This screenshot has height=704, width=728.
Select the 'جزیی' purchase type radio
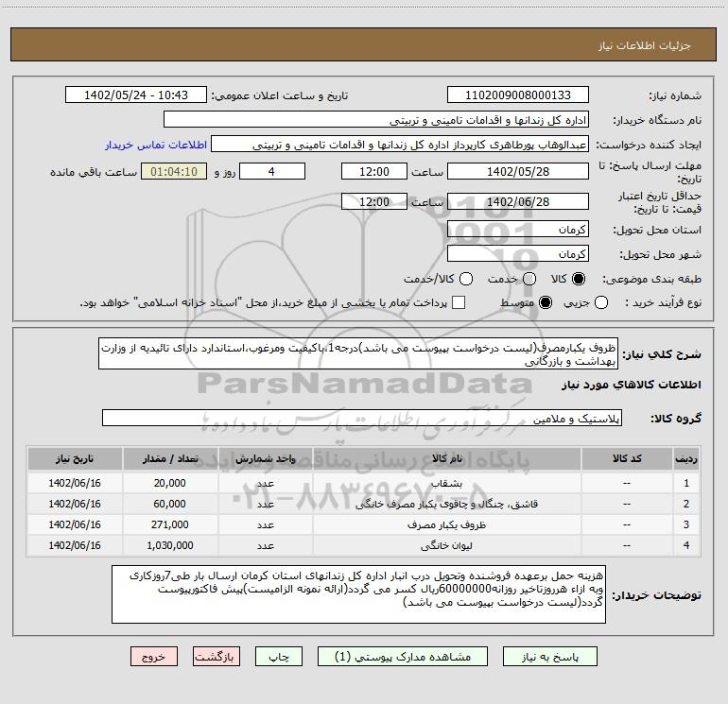(x=602, y=302)
